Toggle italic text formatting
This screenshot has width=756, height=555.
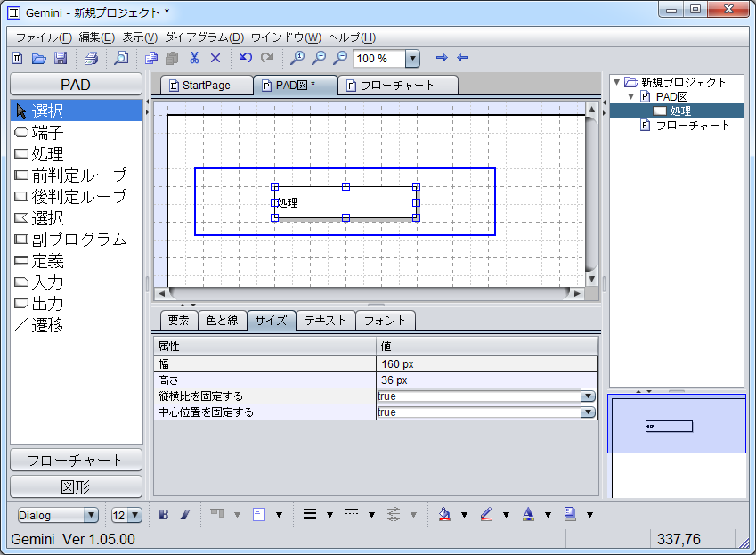point(185,515)
